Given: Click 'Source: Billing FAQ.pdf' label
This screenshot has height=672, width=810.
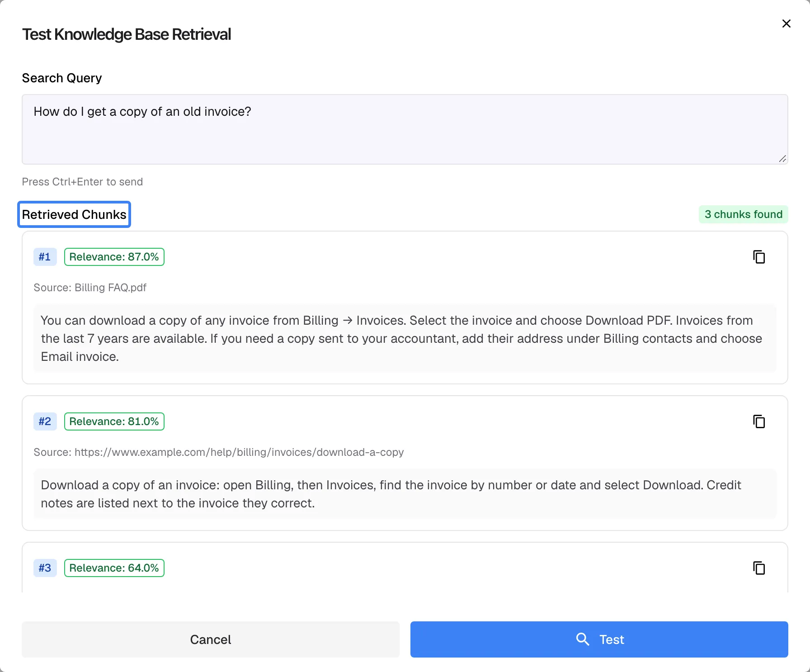Looking at the screenshot, I should coord(90,288).
